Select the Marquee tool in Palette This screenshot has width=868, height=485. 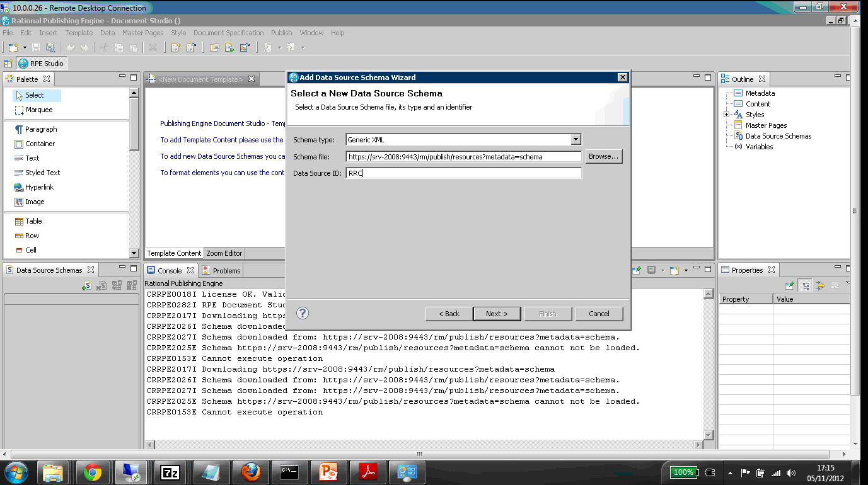tap(34, 110)
